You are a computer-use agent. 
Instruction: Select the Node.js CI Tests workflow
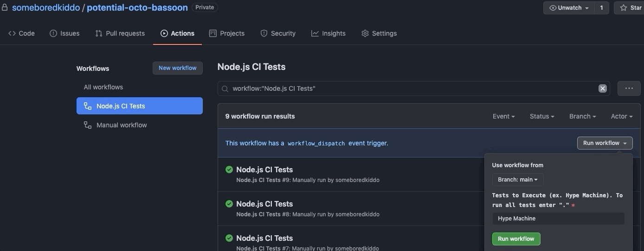(x=139, y=106)
